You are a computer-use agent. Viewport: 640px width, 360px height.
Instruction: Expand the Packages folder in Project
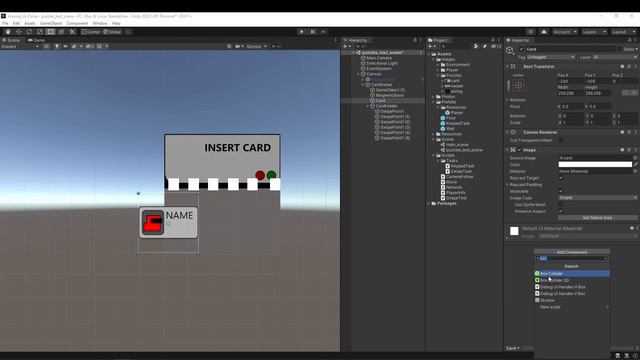[429, 203]
